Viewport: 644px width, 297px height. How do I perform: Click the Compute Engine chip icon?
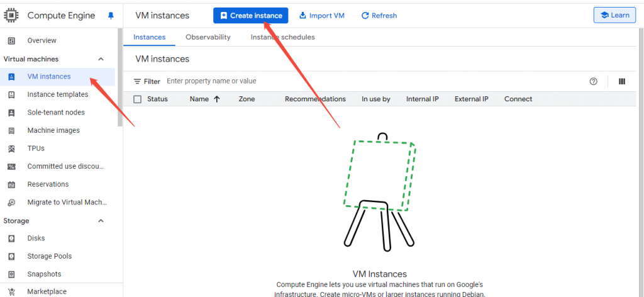(11, 16)
